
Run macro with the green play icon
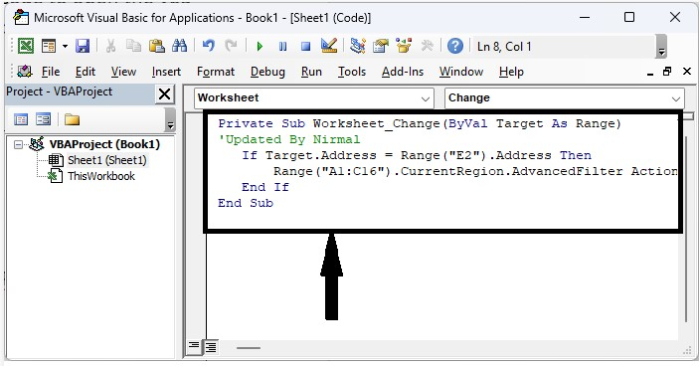point(259,46)
